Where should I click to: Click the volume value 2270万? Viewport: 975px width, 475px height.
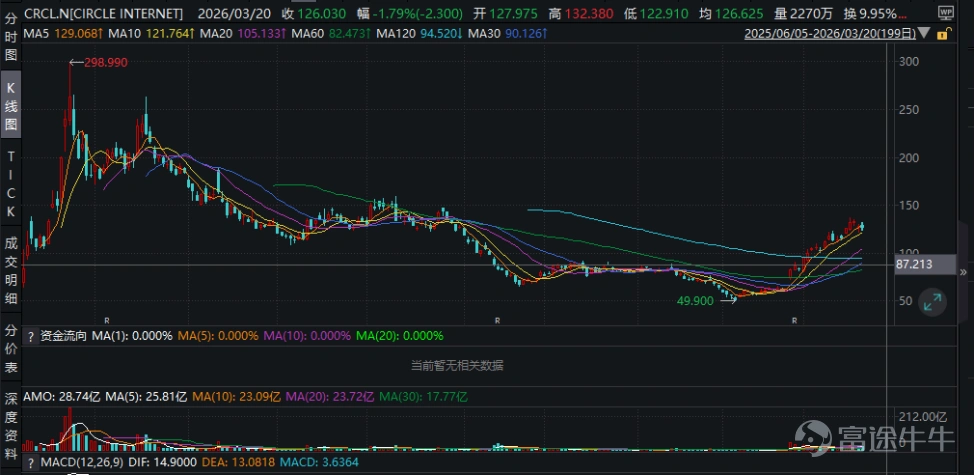pos(809,13)
